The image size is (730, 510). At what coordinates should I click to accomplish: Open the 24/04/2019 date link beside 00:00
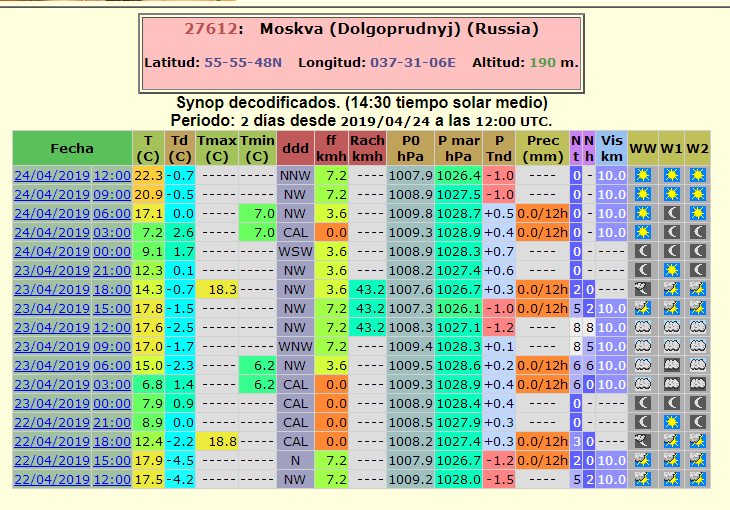pos(52,252)
